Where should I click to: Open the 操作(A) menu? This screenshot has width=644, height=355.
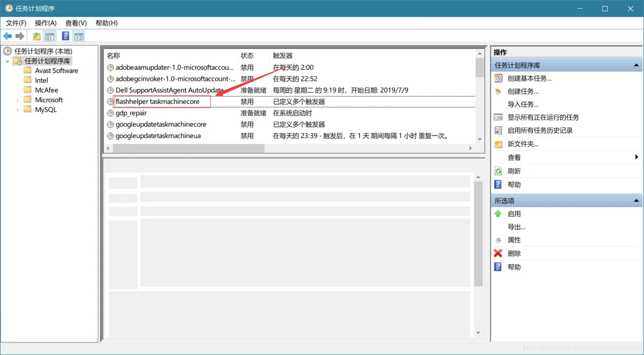(x=46, y=23)
